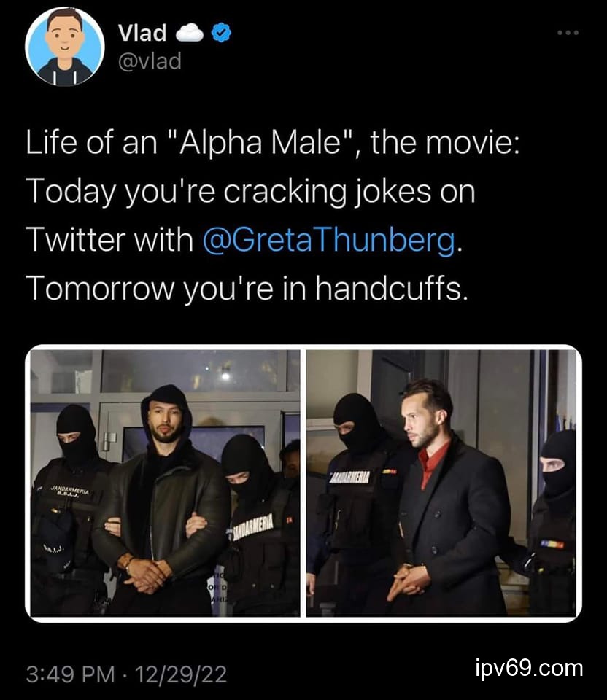The height and width of the screenshot is (700, 607).
Task: Click the 12/29/22 date
Action: coord(181,673)
